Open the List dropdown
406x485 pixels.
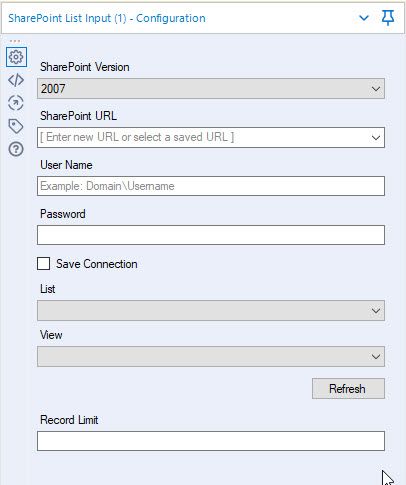tap(211, 311)
